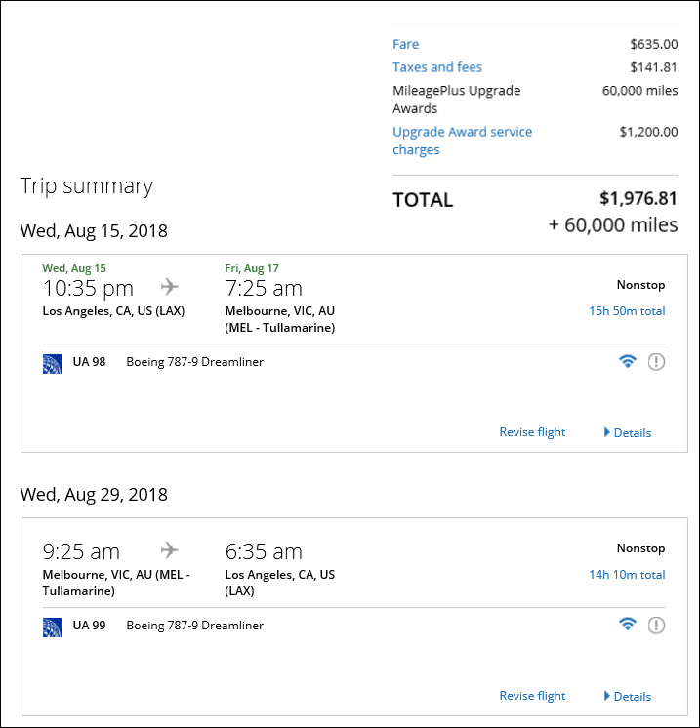Open the 14h 10m total duration link
The image size is (700, 728).
click(x=627, y=575)
